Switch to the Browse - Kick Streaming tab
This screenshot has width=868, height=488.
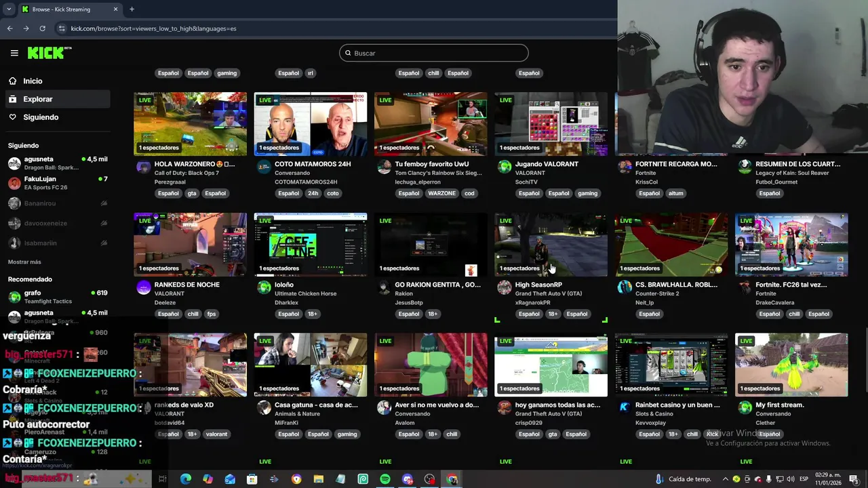70,9
